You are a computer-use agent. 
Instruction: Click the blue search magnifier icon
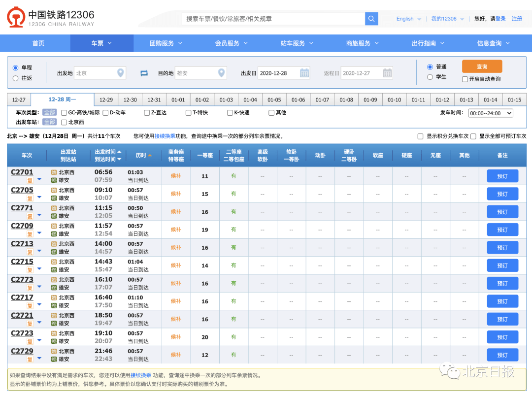click(371, 18)
